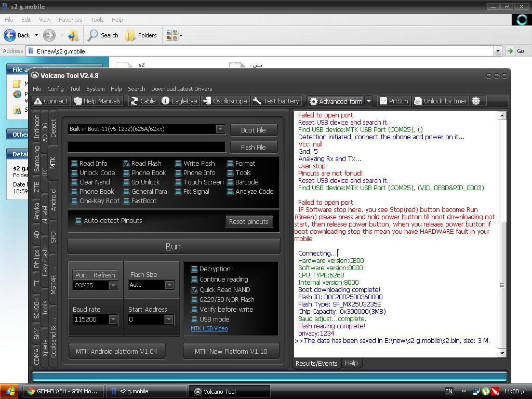Click the uTorrent tray icon
The width and height of the screenshot is (532, 399).
(486, 392)
